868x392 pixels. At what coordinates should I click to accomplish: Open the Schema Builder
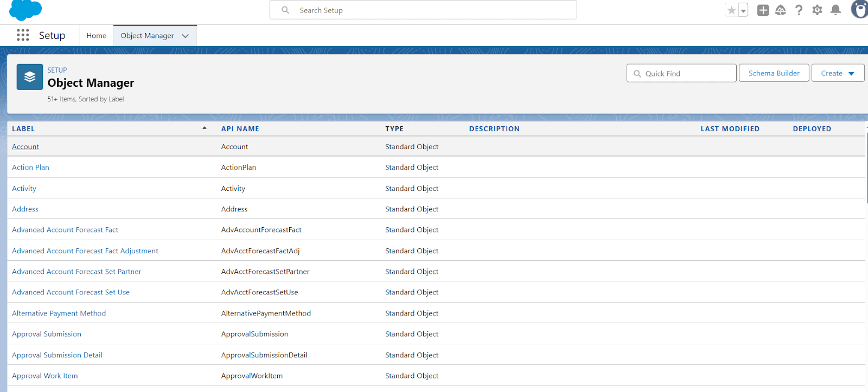tap(774, 73)
